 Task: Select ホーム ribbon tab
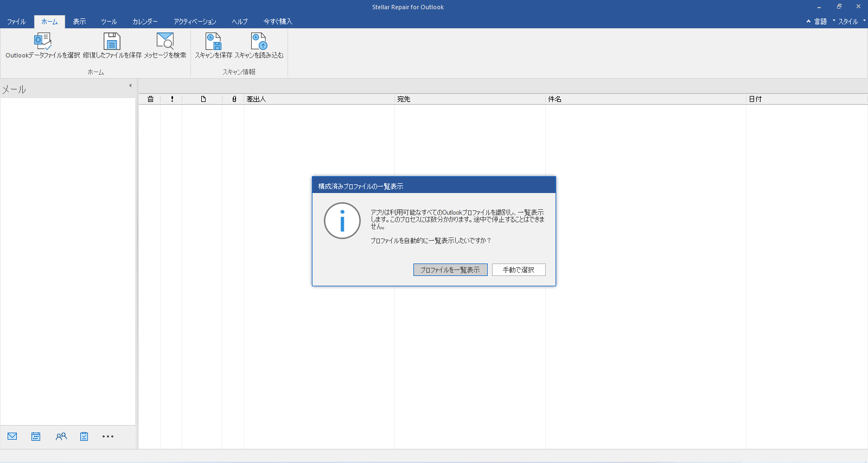pyautogui.click(x=49, y=22)
